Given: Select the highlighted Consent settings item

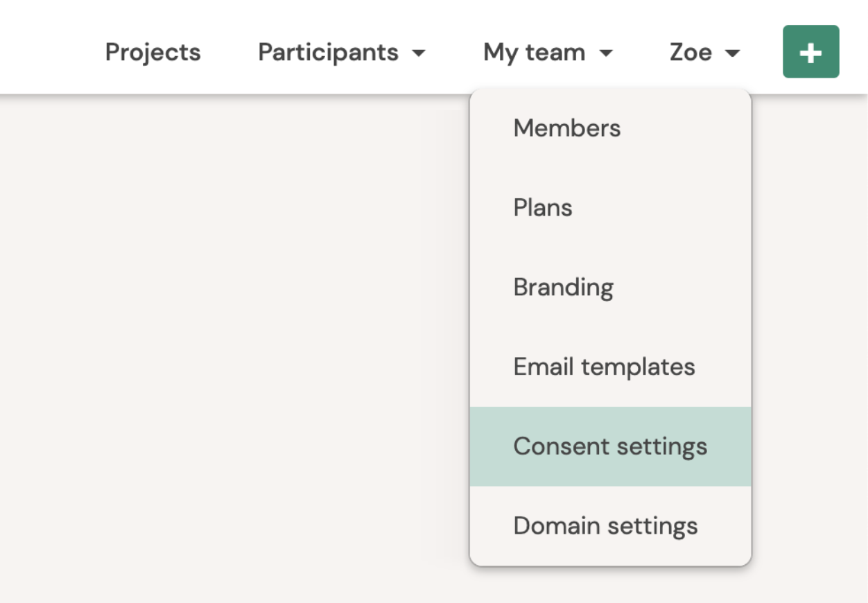Looking at the screenshot, I should pyautogui.click(x=610, y=446).
